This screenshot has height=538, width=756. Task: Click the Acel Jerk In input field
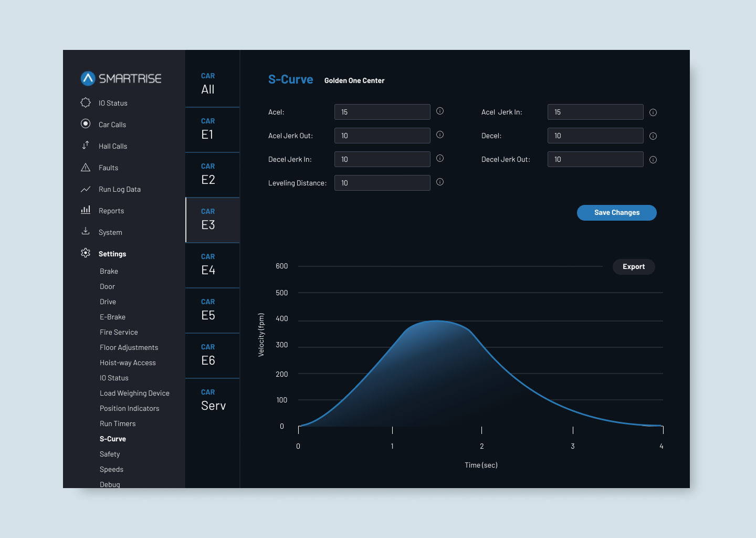click(595, 112)
